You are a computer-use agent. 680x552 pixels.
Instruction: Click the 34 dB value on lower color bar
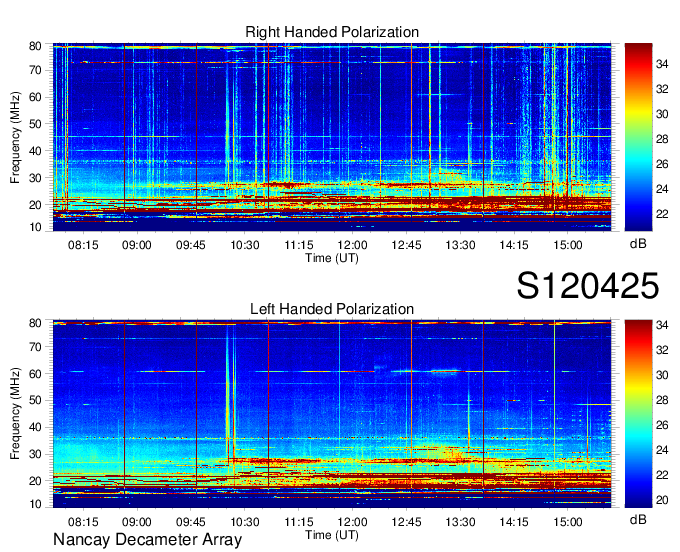coord(662,325)
